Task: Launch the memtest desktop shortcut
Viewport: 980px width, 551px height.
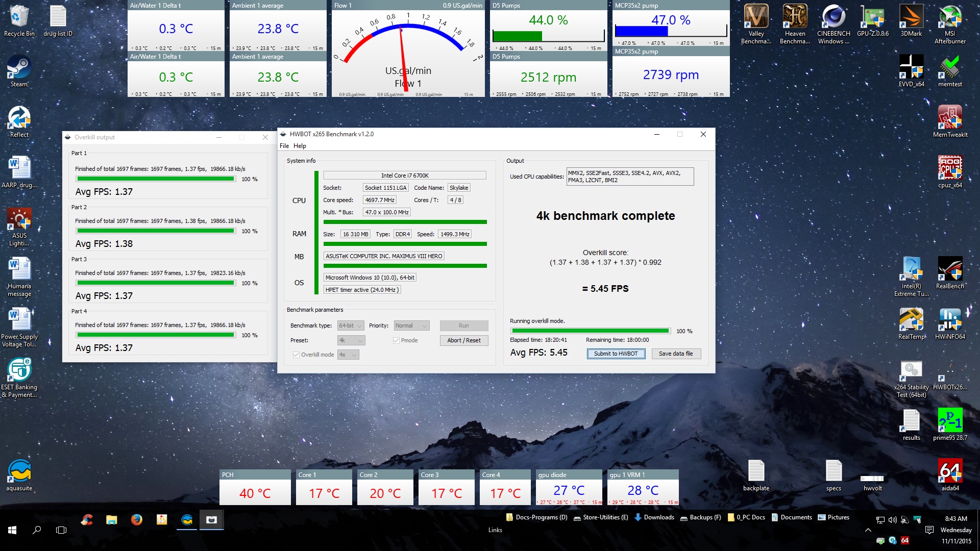Action: click(x=950, y=71)
